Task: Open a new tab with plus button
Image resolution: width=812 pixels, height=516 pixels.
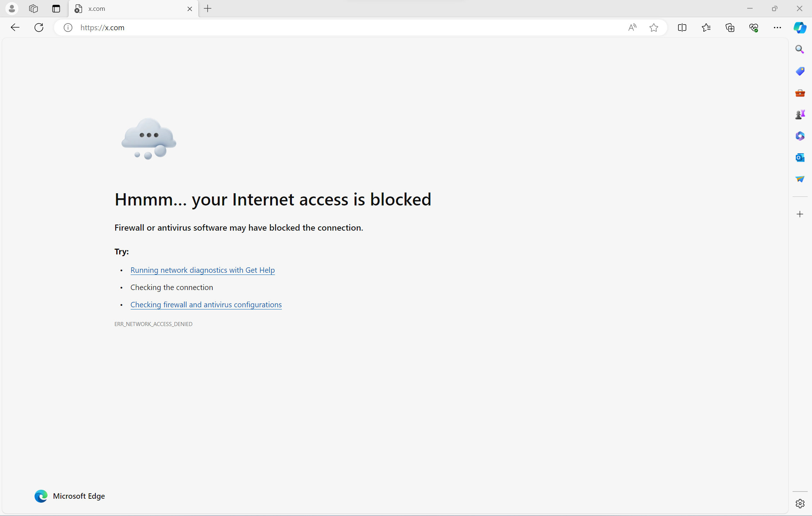Action: click(x=208, y=9)
